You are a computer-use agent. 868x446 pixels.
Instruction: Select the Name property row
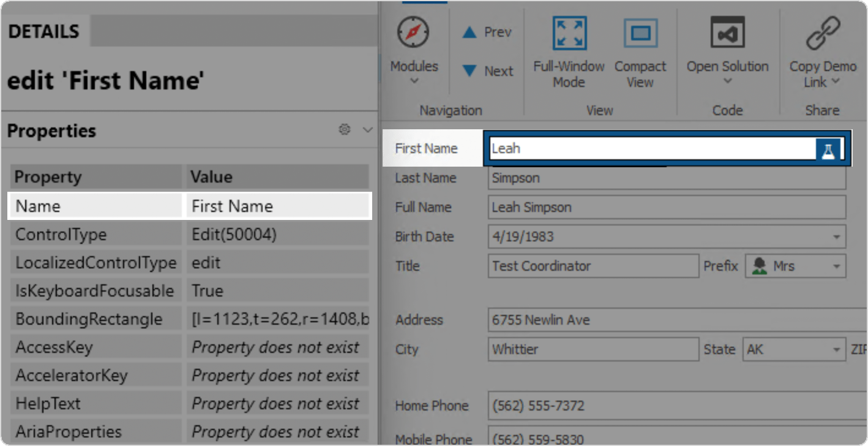point(95,206)
